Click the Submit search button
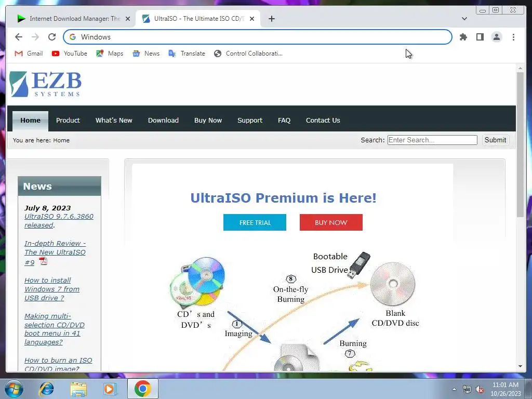The height and width of the screenshot is (399, 532). tap(495, 140)
